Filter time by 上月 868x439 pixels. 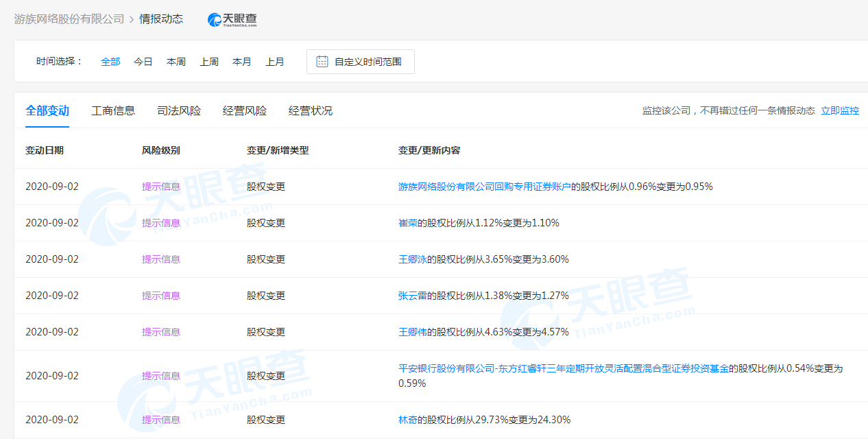(275, 62)
